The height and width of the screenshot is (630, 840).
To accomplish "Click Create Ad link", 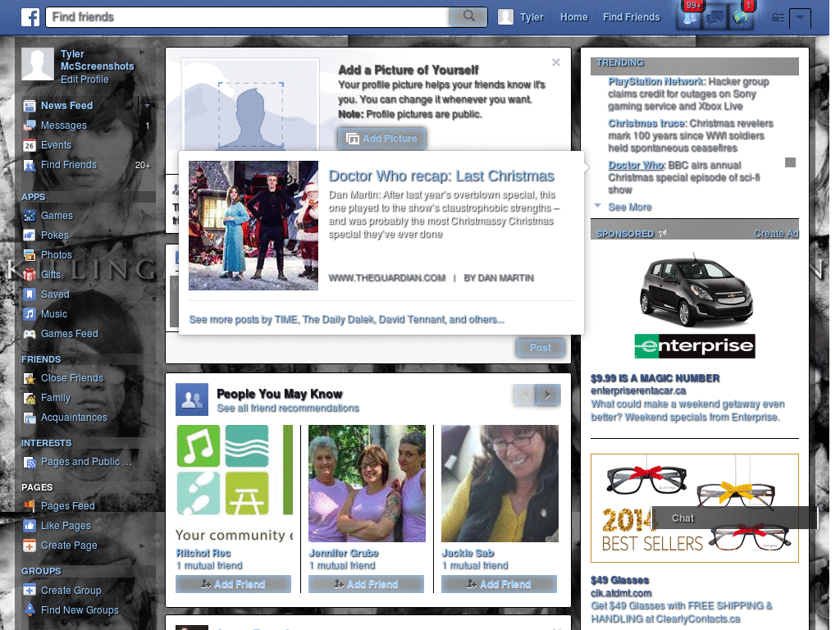I will coord(776,234).
